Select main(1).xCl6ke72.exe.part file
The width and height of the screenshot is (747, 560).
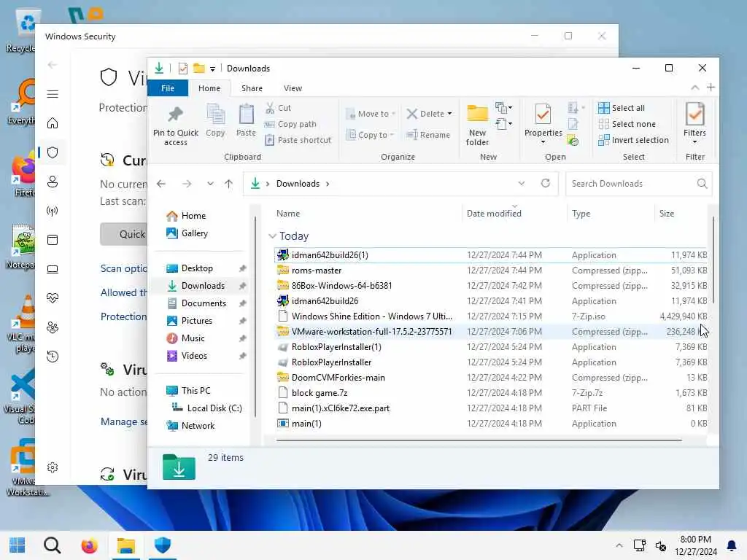pos(491,408)
